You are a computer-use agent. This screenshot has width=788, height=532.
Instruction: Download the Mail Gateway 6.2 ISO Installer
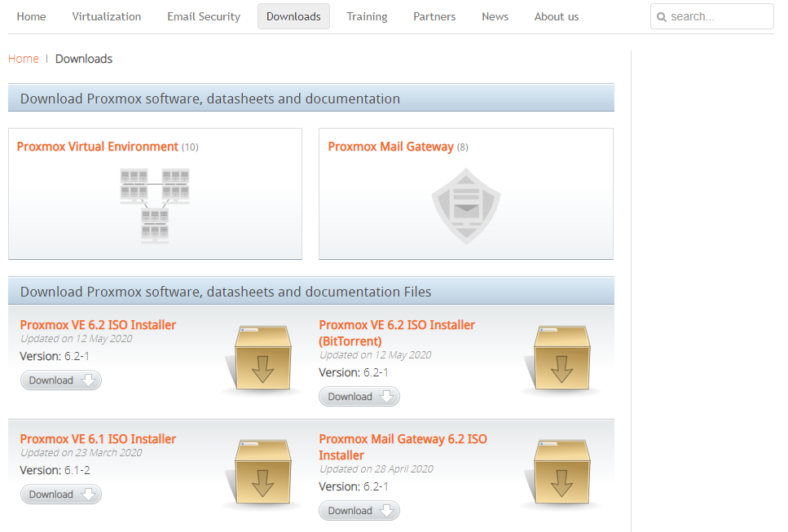[x=359, y=511]
